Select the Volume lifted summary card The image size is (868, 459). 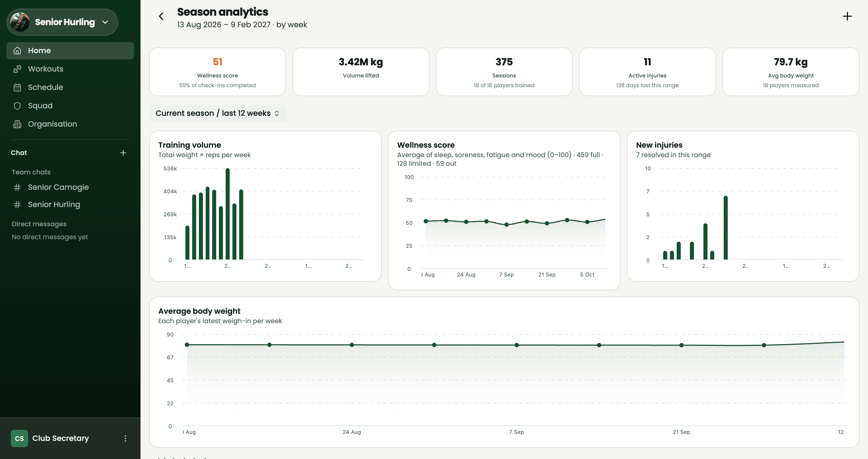point(360,72)
